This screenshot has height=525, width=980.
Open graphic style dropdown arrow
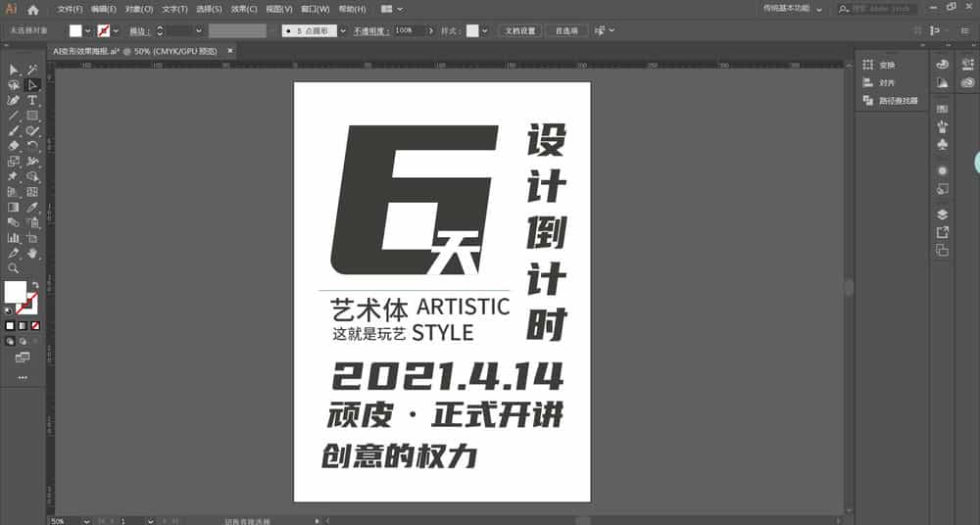pos(485,30)
